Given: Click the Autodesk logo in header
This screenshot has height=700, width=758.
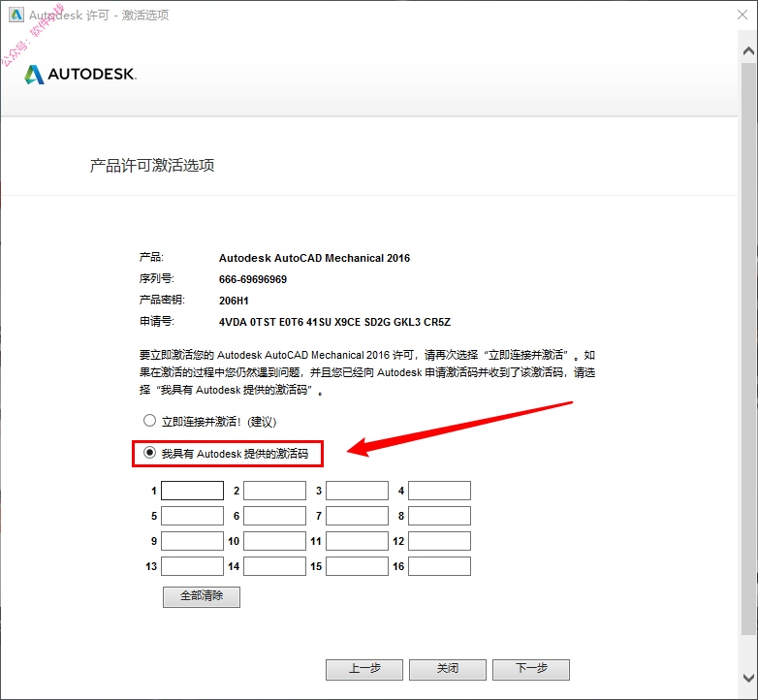Looking at the screenshot, I should [x=80, y=74].
